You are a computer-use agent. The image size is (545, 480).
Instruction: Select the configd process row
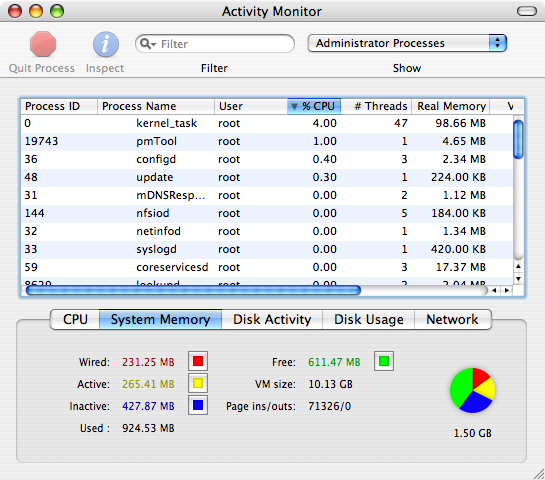pos(267,160)
